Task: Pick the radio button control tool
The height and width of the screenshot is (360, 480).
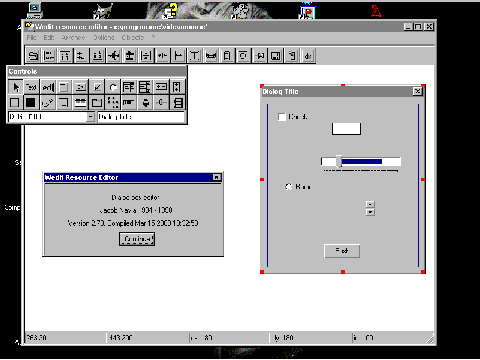Action: click(113, 87)
